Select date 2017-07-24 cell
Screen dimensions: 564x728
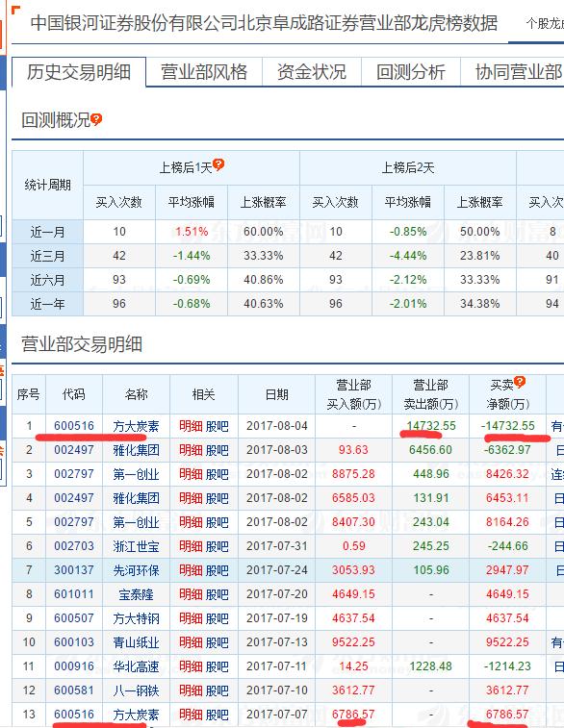(x=277, y=570)
